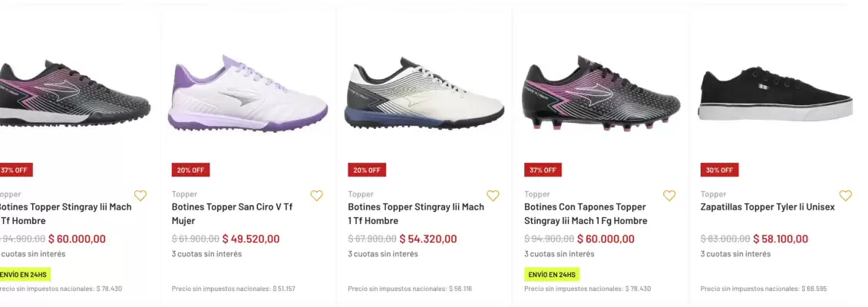Click the $49.520,00 sale price
Viewport: 868px width, 307px height.
[251, 239]
